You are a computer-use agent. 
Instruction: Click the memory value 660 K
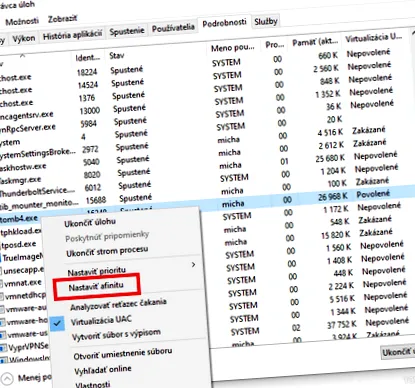tap(328, 56)
